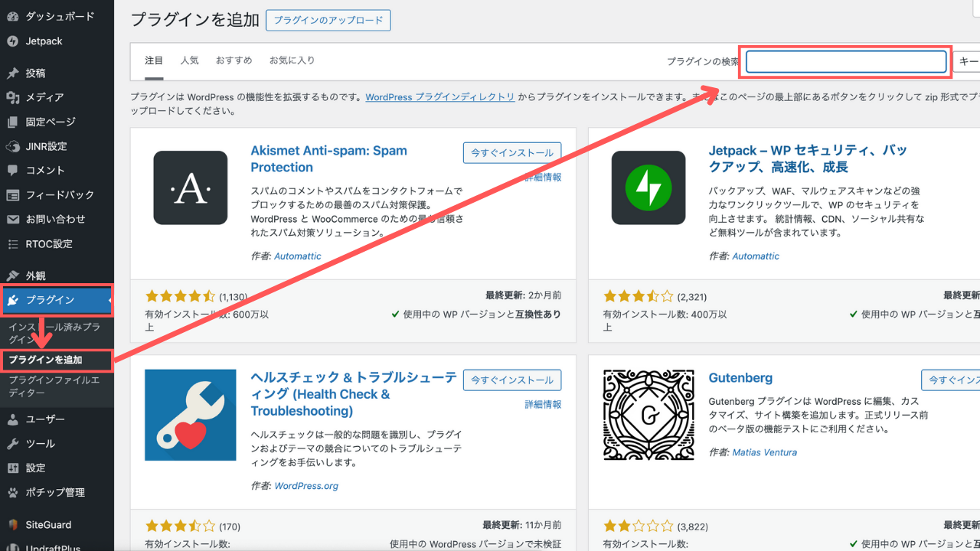Viewport: 980px width, 551px height.
Task: Click the Jetpack plugin logo thumbnail
Action: coord(648,187)
